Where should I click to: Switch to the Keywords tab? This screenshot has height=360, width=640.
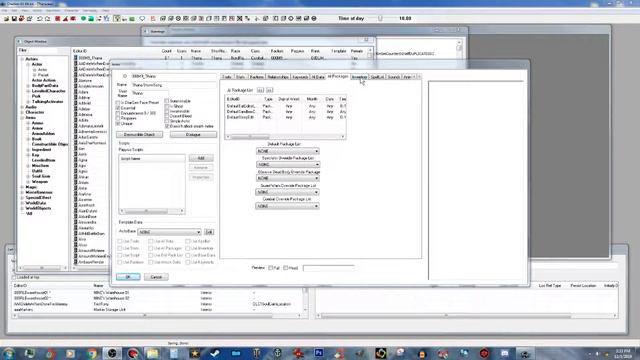(300, 77)
